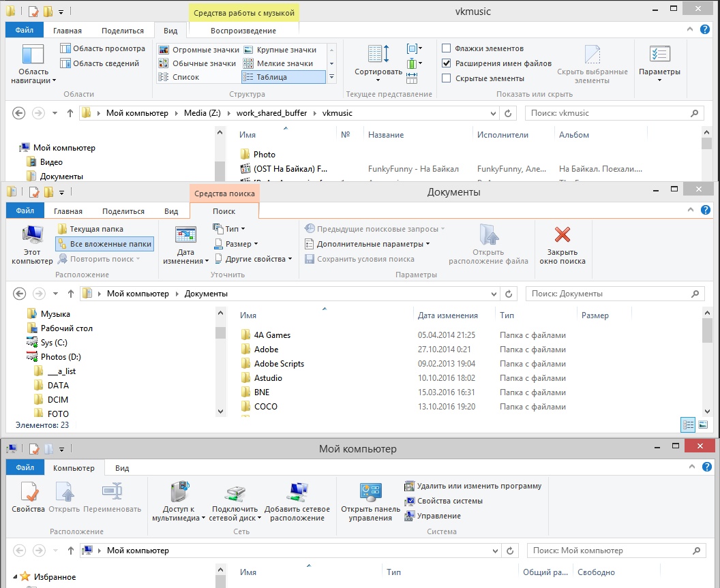
Task: Open the Воспроизведение tab
Action: (x=243, y=31)
